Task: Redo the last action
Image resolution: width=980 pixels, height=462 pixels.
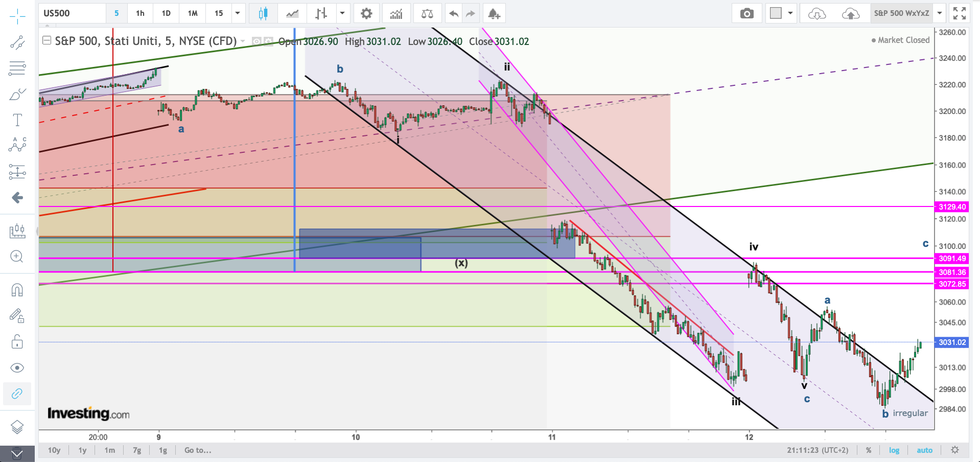Action: tap(471, 14)
